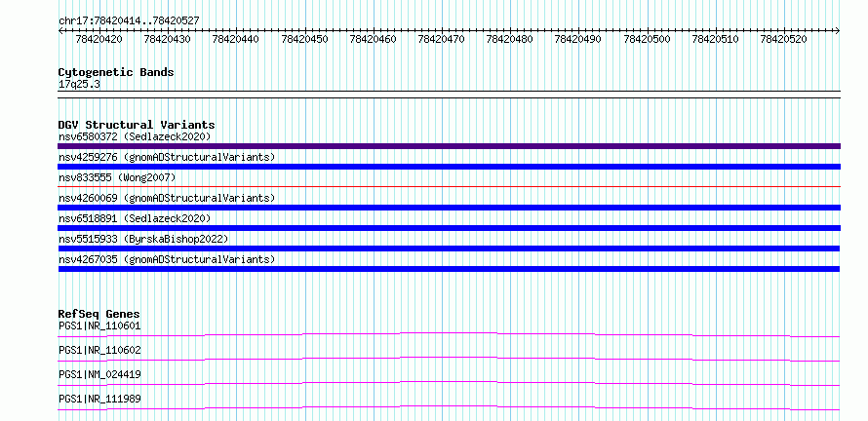The image size is (868, 421).
Task: Click the blue bar under nsv4267035
Action: (x=449, y=269)
